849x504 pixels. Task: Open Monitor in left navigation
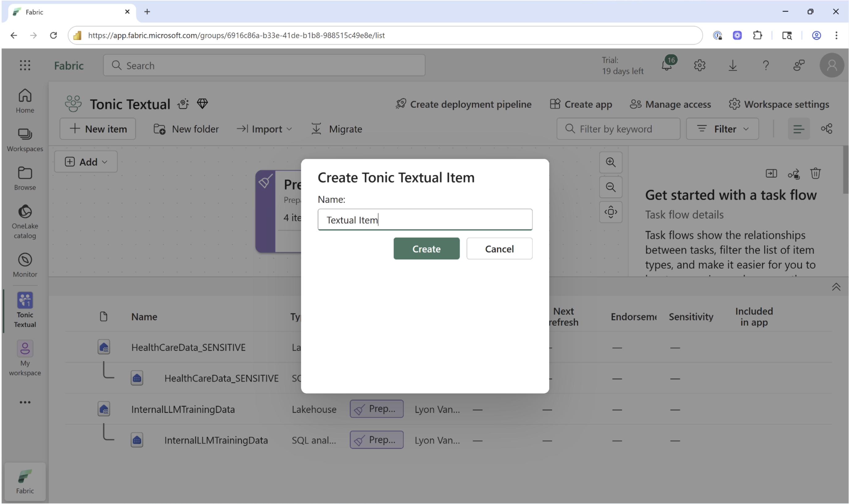click(25, 265)
